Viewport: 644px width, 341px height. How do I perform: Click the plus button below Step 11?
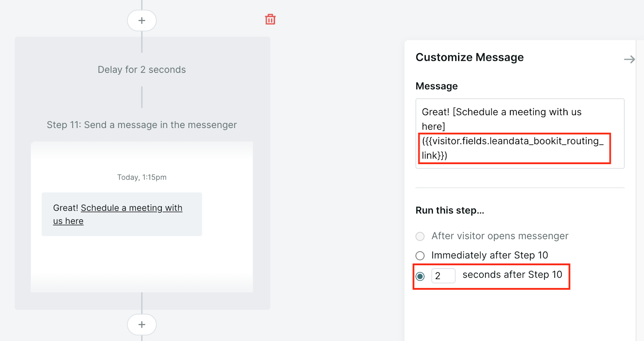[x=142, y=324]
